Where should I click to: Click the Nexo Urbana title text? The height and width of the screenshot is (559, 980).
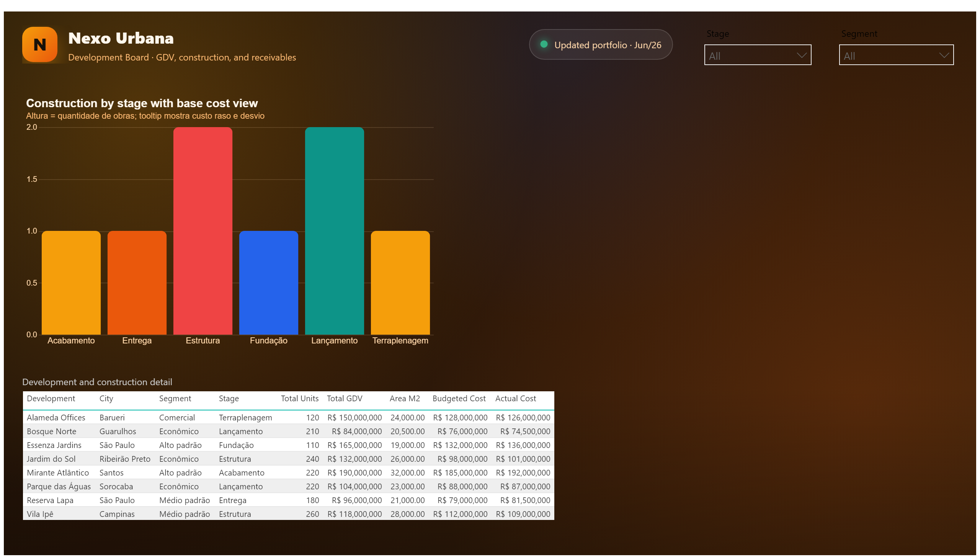coord(121,38)
